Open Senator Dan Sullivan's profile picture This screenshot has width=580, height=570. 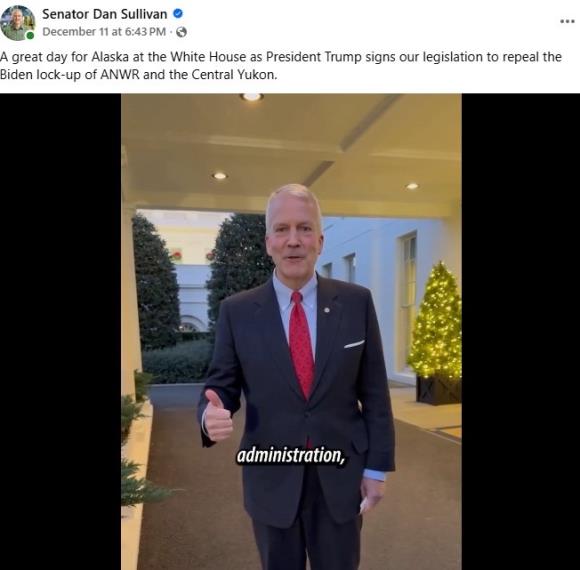(17, 23)
